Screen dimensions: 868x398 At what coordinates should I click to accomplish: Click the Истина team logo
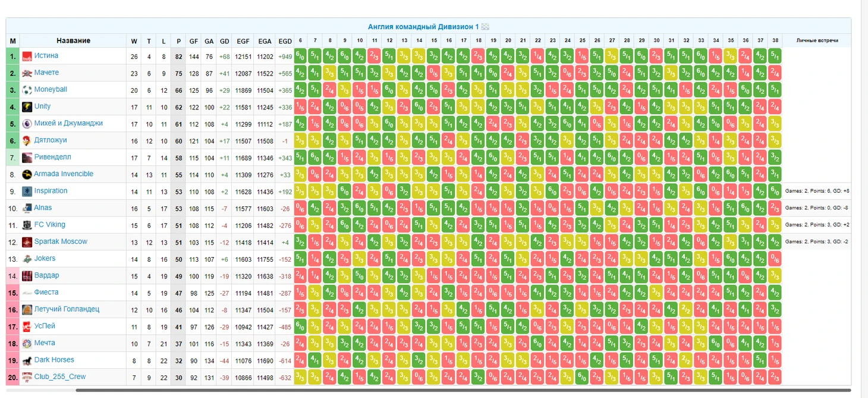pyautogui.click(x=27, y=57)
